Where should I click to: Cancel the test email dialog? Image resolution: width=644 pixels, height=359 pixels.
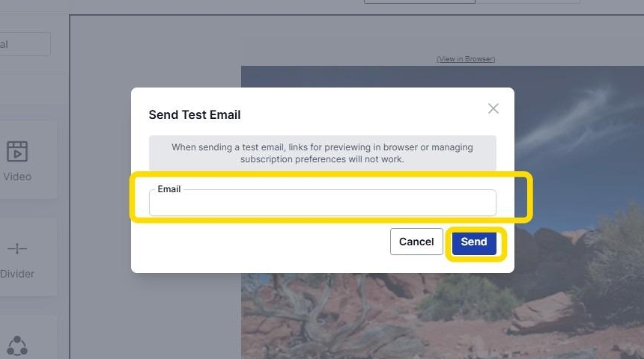pyautogui.click(x=416, y=242)
